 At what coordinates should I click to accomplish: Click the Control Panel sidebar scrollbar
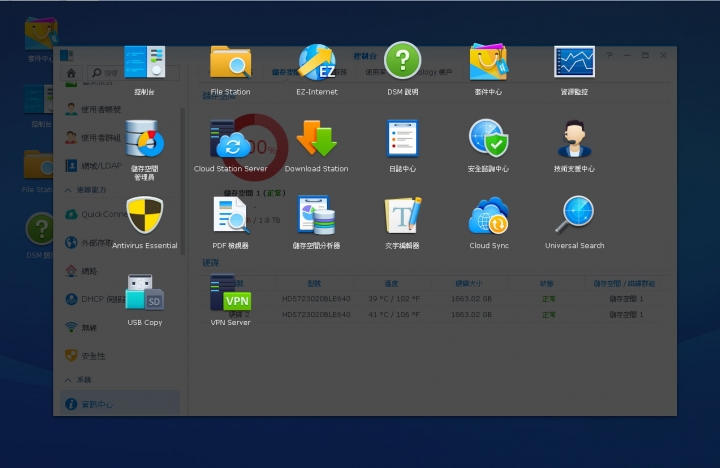coord(183,181)
